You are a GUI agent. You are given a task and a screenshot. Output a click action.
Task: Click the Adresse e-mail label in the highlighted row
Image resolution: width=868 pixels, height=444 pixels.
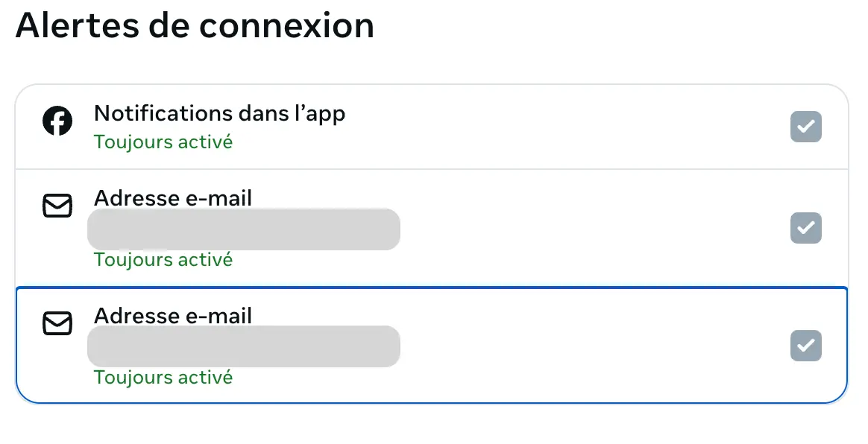tap(173, 316)
